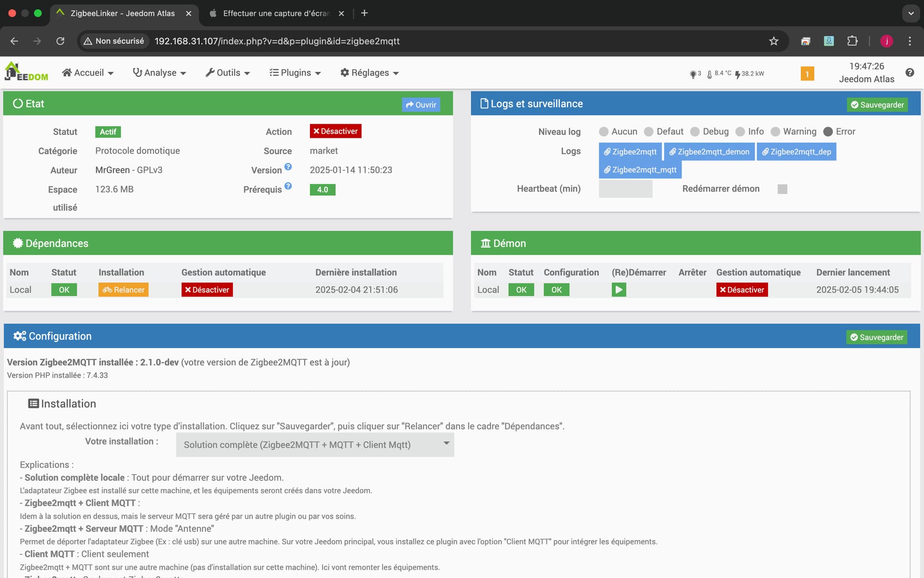Image resolution: width=924 pixels, height=578 pixels.
Task: Open a new browser tab
Action: [364, 13]
